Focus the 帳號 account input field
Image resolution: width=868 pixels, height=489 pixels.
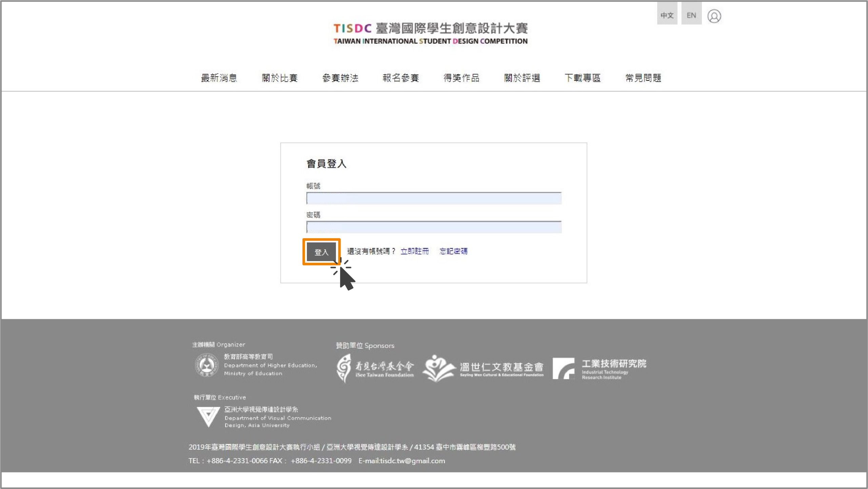pyautogui.click(x=434, y=198)
